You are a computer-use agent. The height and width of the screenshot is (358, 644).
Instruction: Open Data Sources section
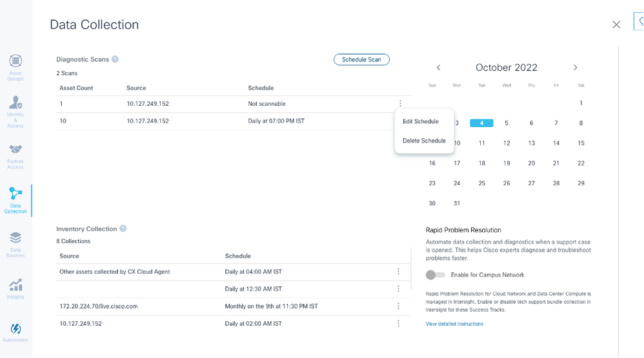pyautogui.click(x=15, y=244)
